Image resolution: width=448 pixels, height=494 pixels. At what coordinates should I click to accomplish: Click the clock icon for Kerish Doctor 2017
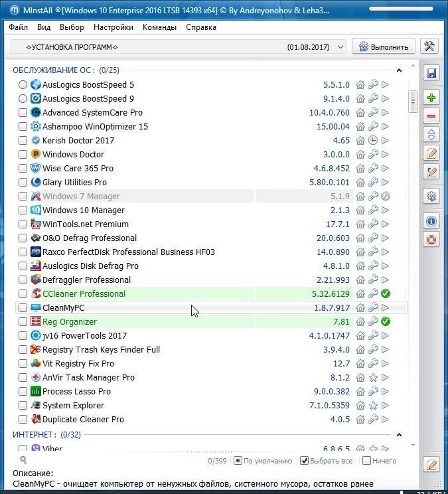coord(373,140)
